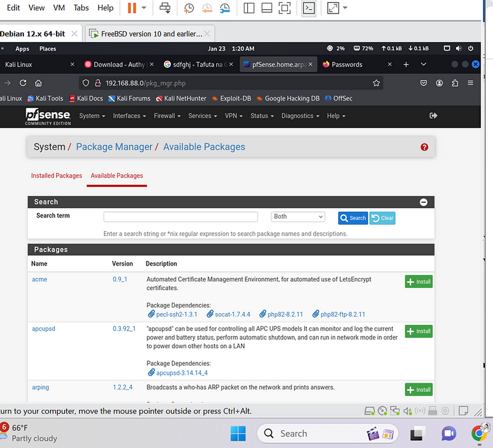Open snapshot manager icon
This screenshot has width=493, height=448.
[x=225, y=8]
